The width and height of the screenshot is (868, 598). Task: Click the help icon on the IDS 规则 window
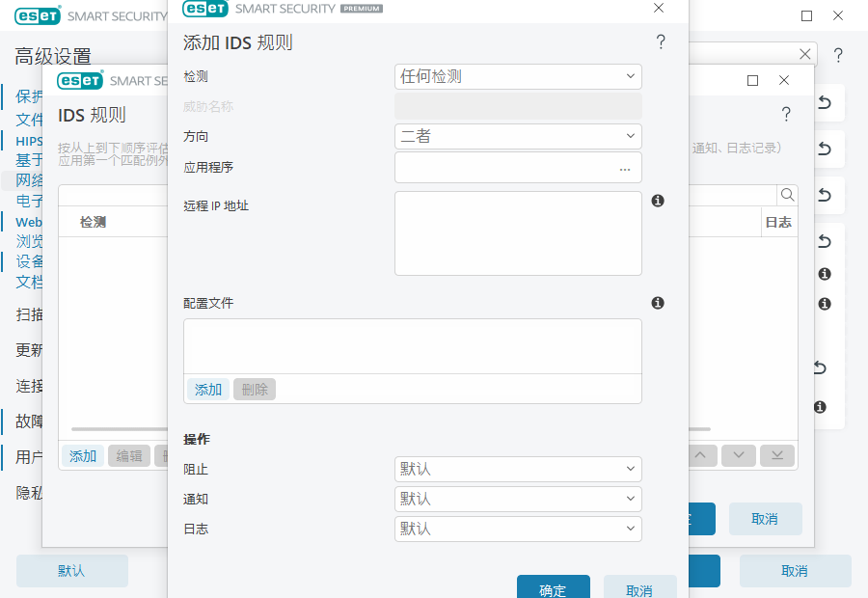[x=786, y=114]
